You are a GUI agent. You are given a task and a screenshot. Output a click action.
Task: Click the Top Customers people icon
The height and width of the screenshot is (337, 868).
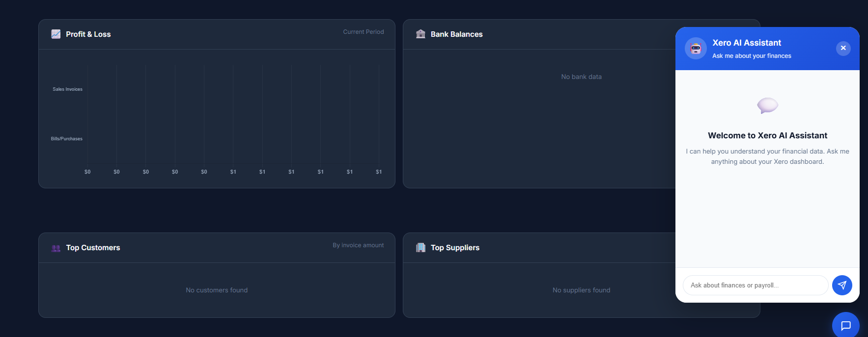click(x=56, y=248)
